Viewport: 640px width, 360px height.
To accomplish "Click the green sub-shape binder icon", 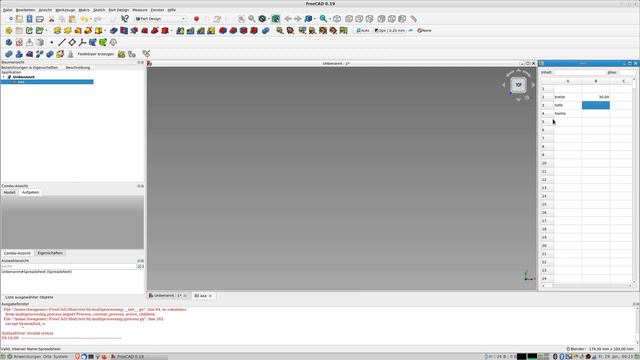I will coord(103,42).
